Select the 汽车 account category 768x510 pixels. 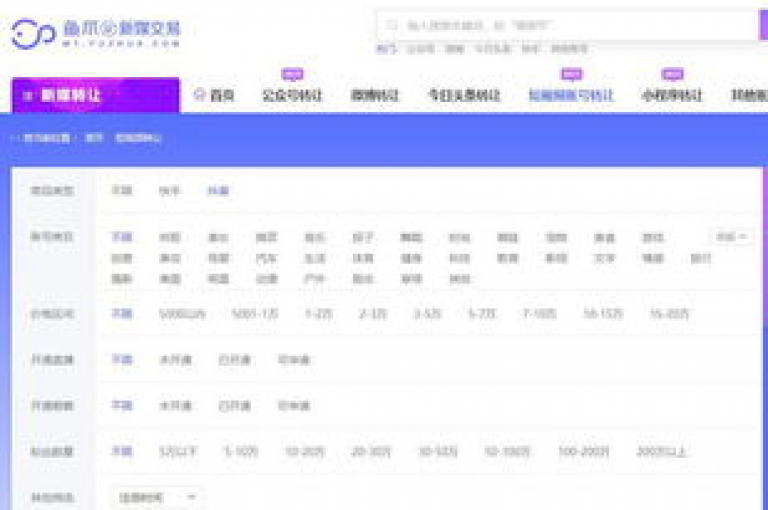click(266, 258)
